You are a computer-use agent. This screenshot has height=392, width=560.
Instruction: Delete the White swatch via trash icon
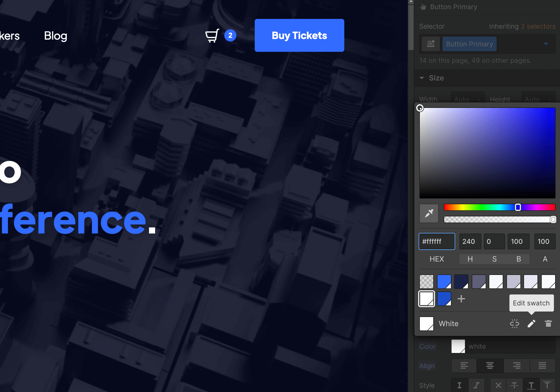[548, 323]
